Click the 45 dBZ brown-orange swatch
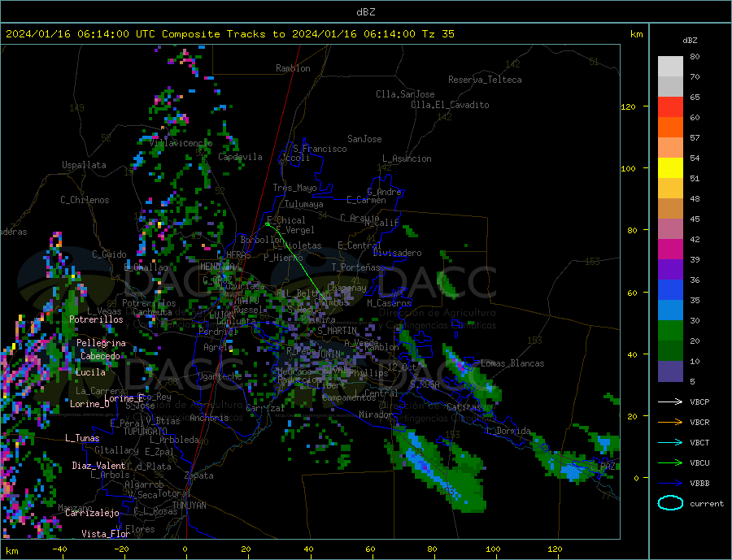732x560 pixels. point(670,209)
